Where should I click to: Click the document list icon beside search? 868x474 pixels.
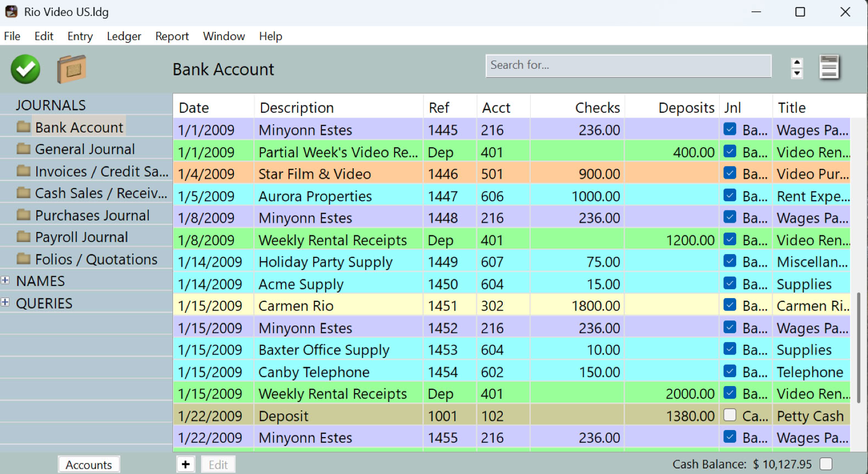(x=829, y=68)
